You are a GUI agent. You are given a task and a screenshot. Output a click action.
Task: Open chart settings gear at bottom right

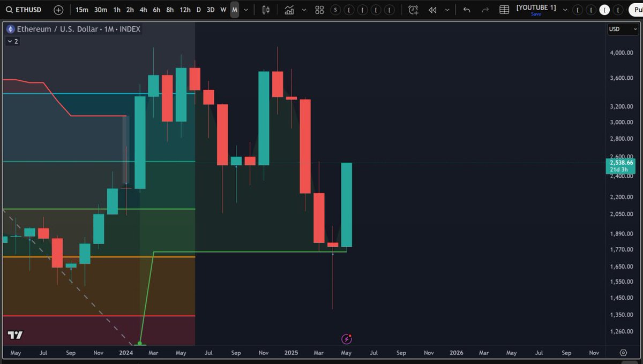tap(623, 353)
